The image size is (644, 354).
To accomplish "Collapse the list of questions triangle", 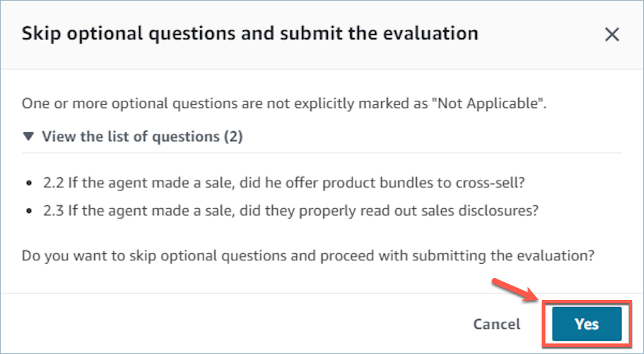I will tap(28, 137).
